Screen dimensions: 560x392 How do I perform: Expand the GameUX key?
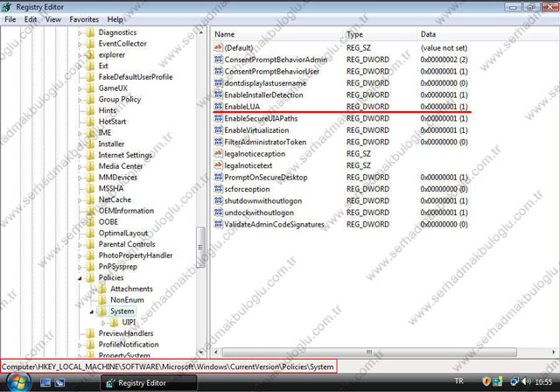[x=80, y=88]
